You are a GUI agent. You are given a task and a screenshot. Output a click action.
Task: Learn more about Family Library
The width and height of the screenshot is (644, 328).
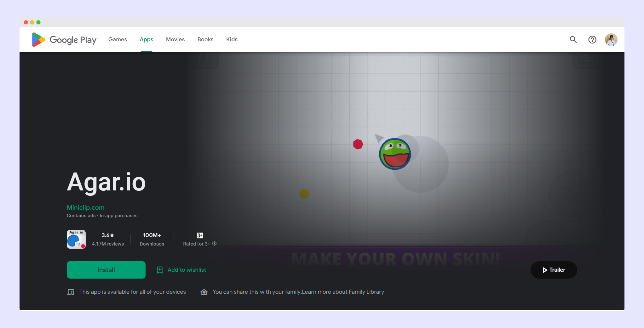point(343,292)
